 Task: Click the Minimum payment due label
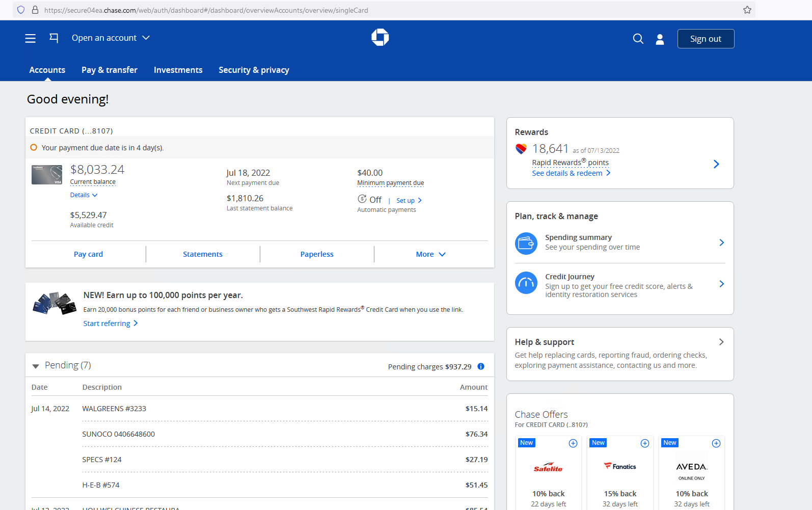391,183
